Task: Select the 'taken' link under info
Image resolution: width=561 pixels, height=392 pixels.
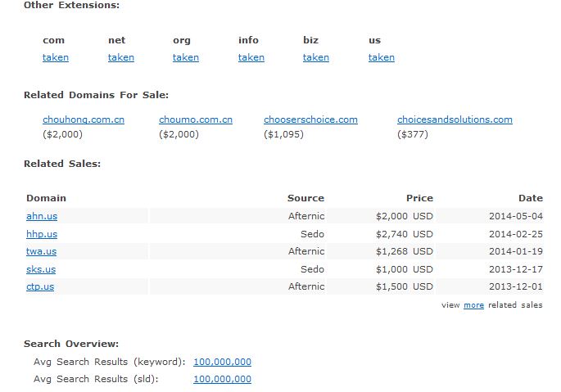Action: [x=251, y=57]
